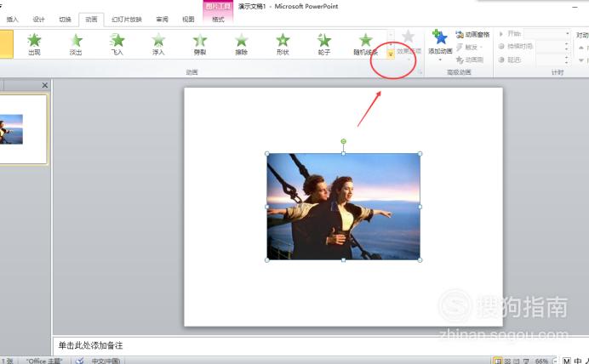
Task: Apply the 劈裂 (Split) animation
Action: (x=200, y=44)
